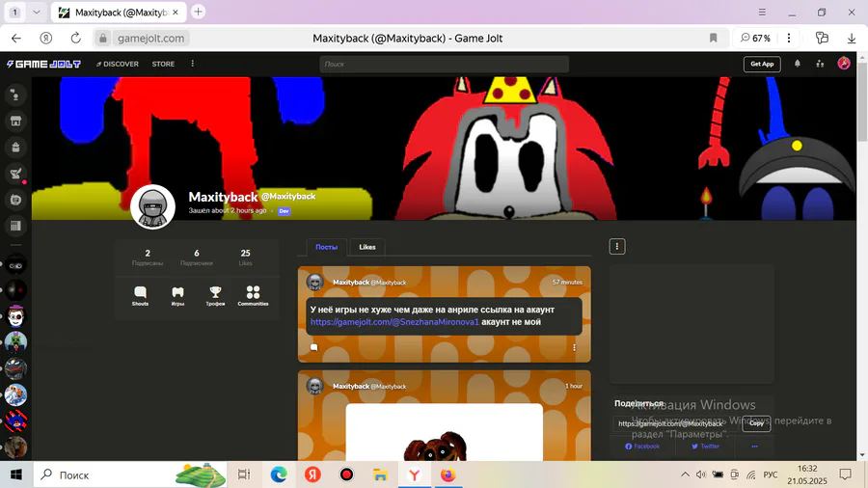
Task: Open browser three-dot page menu
Action: pos(789,39)
